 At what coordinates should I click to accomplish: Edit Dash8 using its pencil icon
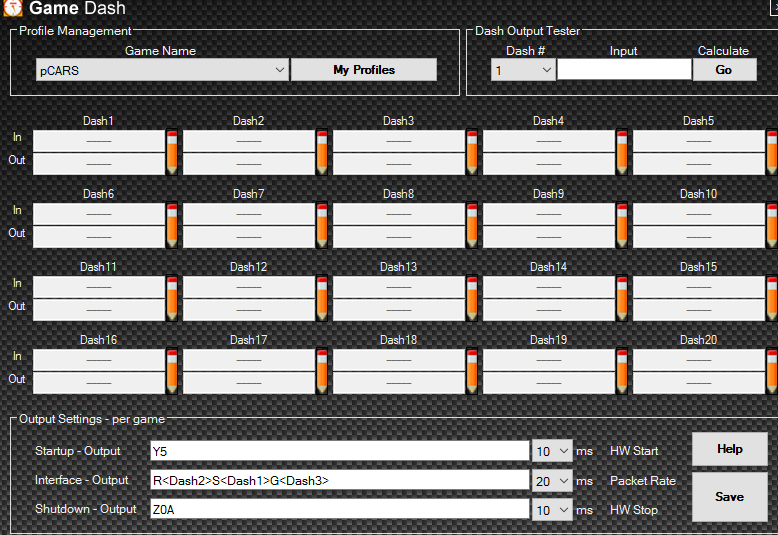[472, 225]
